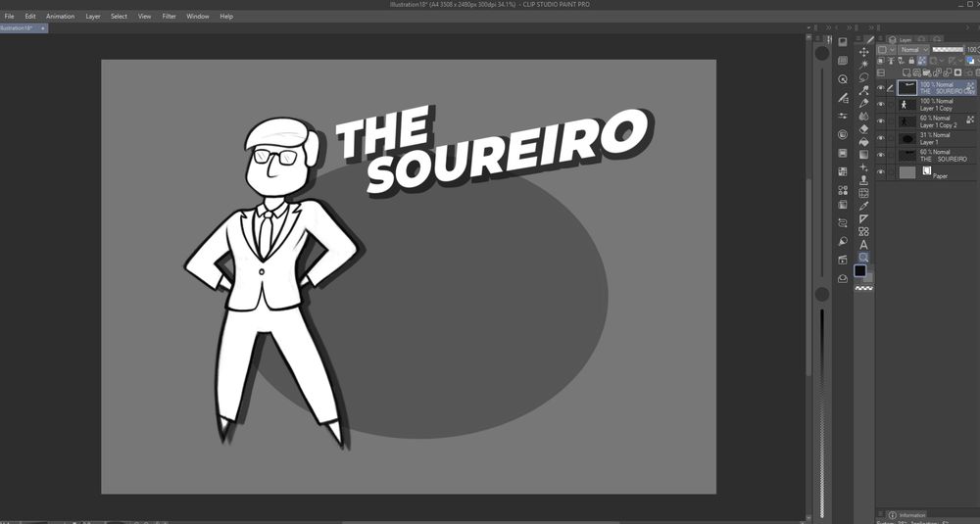Adjust the layer opacity slider
This screenshot has width=980, height=524.
948,49
